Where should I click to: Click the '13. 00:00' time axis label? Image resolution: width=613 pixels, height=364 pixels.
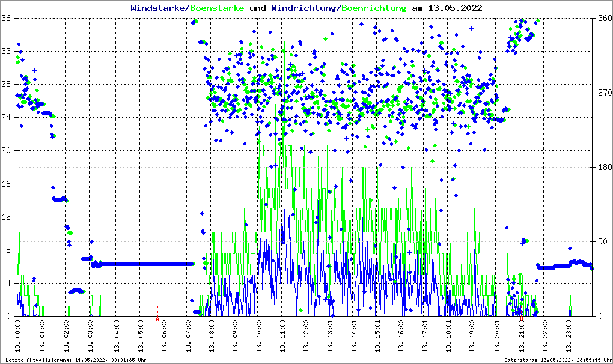[x=18, y=338]
